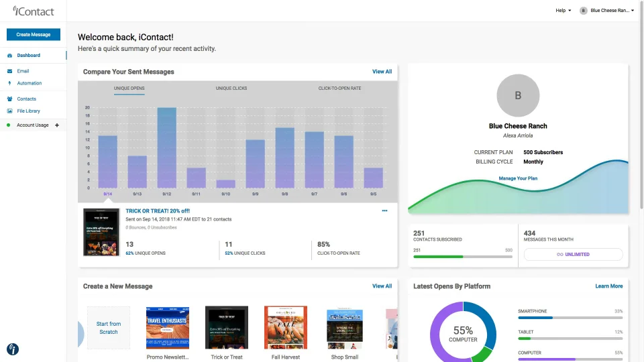Select the short 9/10 bar
This screenshot has width=644, height=362.
pos(226,184)
